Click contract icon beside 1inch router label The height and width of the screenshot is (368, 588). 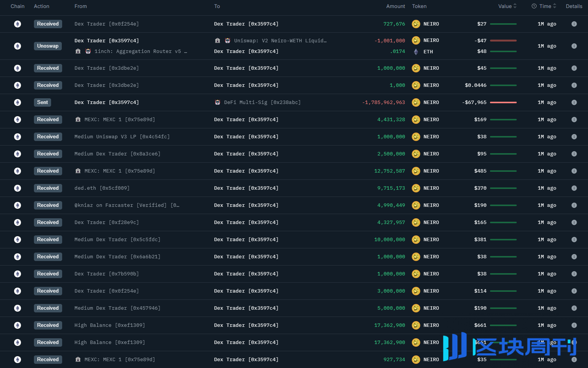point(88,51)
